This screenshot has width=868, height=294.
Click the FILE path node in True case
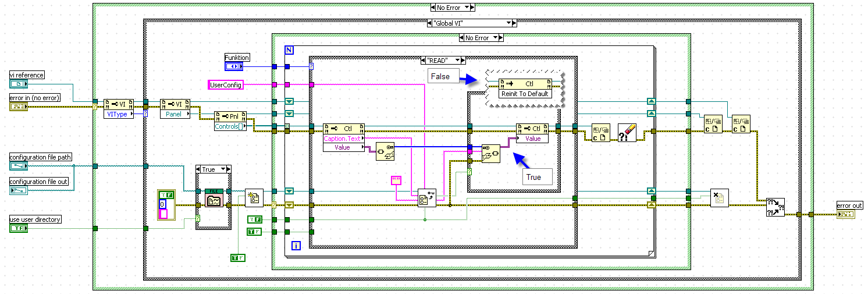coord(214,198)
